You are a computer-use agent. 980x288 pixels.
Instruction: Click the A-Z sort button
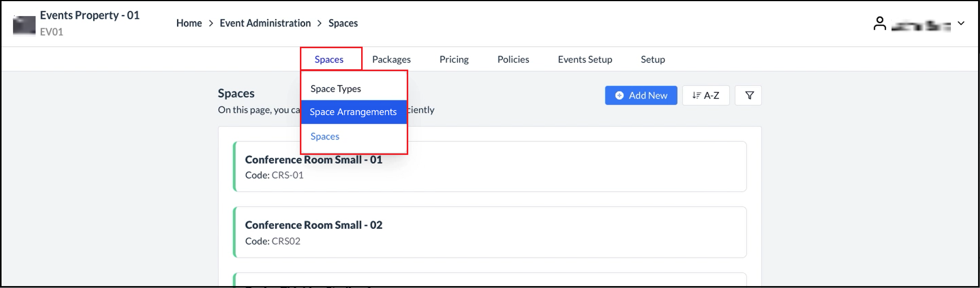point(705,95)
